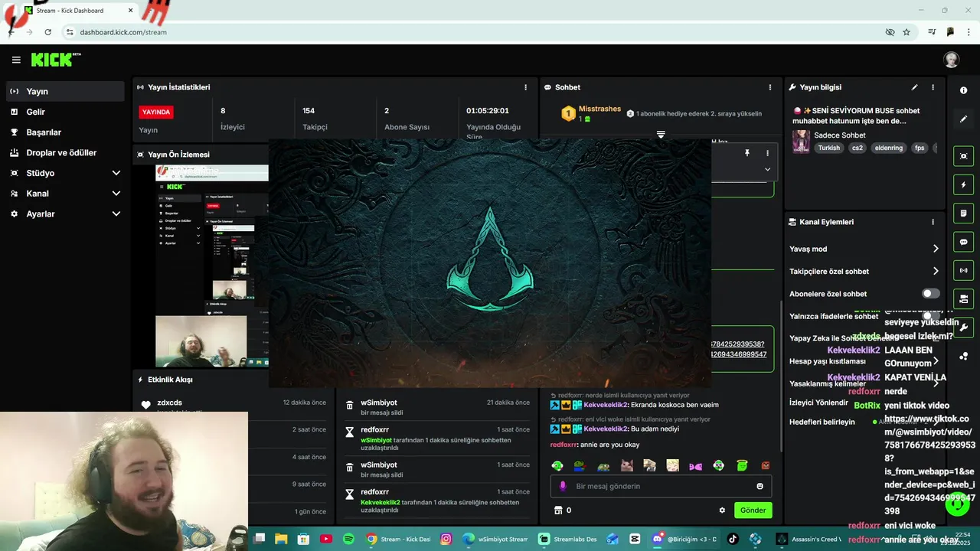Click the Yayın Ön İzlemesi stream preview
Viewport: 980px width, 551px height.
pyautogui.click(x=212, y=266)
